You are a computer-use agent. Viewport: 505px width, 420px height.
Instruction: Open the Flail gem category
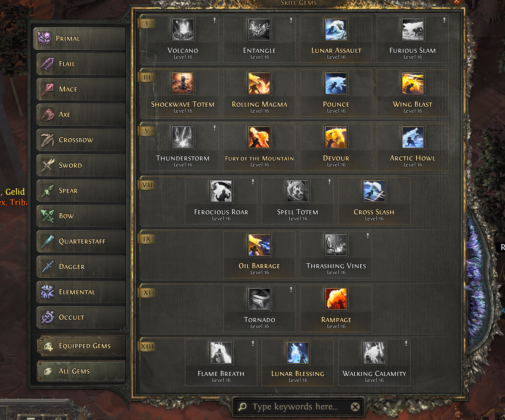point(81,64)
